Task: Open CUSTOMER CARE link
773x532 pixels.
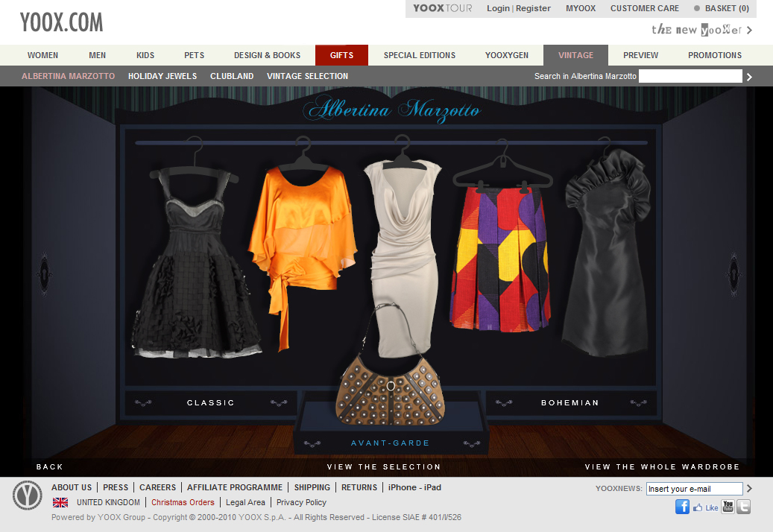Action: [645, 8]
